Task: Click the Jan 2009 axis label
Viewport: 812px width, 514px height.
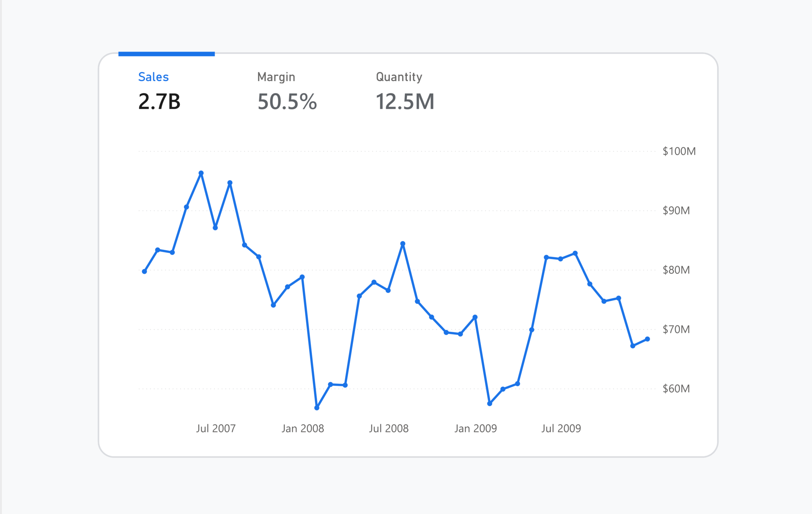Action: click(x=475, y=429)
